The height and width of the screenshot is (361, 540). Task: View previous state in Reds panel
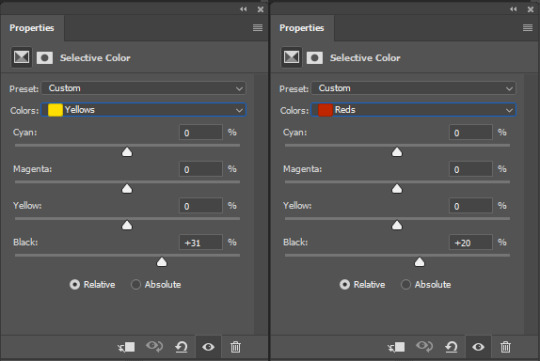(x=424, y=347)
